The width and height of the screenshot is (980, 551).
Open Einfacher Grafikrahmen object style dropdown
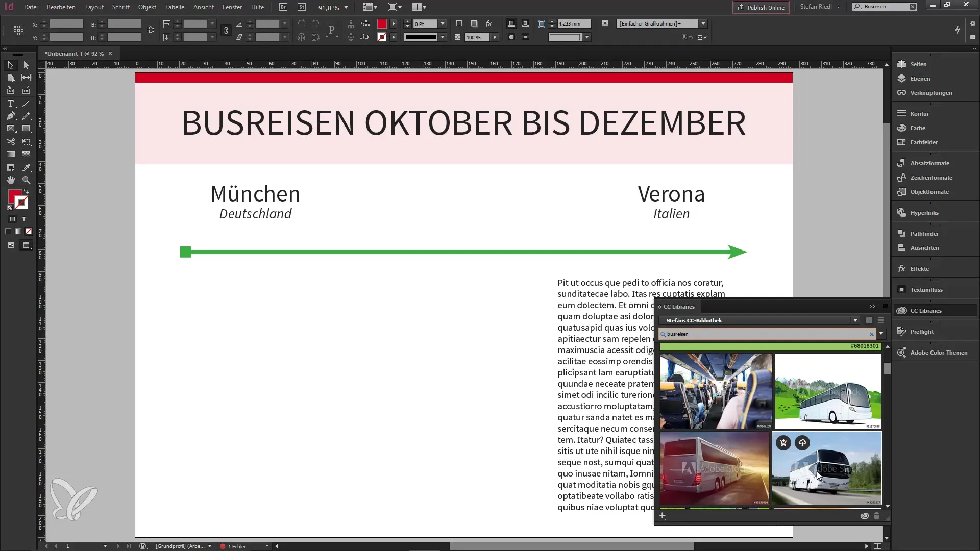point(703,24)
